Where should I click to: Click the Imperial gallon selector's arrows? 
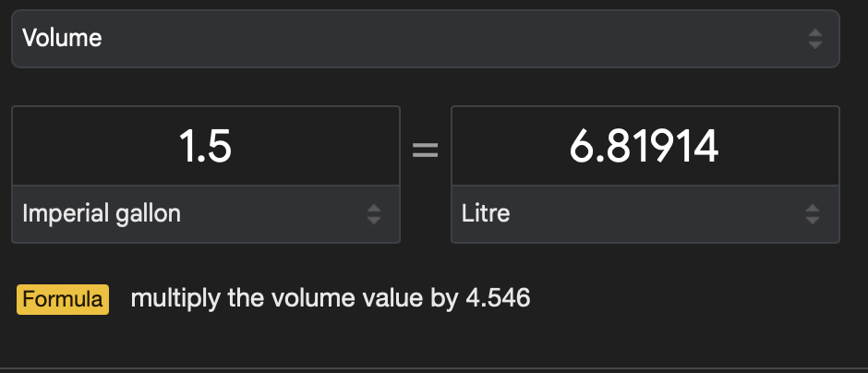[373, 215]
